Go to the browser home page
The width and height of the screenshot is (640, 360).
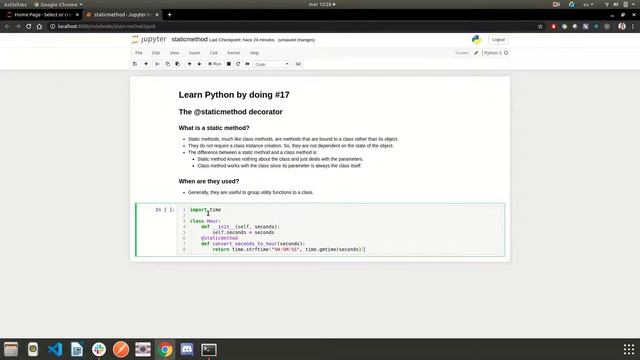click(x=39, y=26)
